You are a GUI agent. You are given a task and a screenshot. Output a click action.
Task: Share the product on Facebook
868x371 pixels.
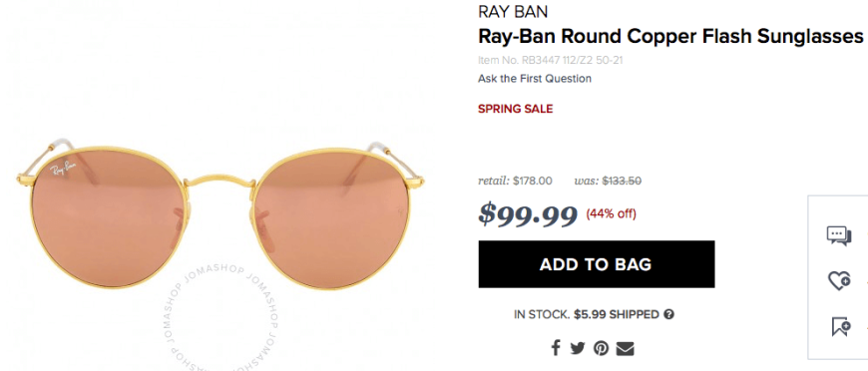(556, 348)
